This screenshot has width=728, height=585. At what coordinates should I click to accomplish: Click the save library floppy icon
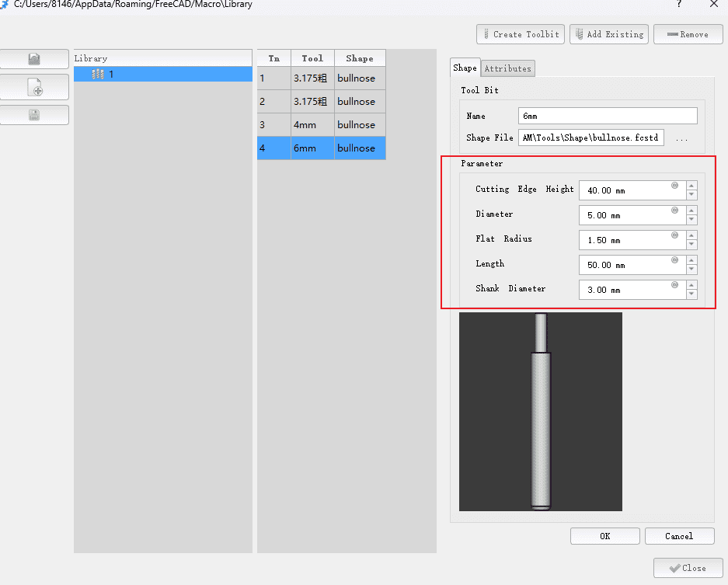point(34,115)
